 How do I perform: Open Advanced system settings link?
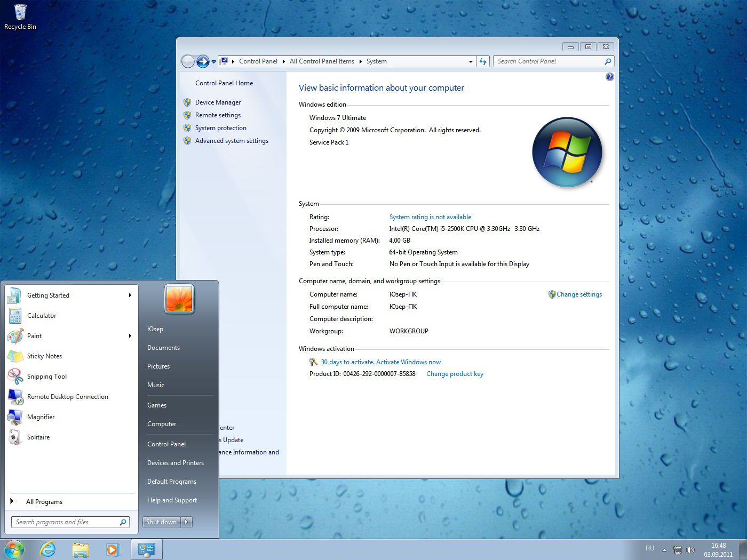[x=232, y=141]
